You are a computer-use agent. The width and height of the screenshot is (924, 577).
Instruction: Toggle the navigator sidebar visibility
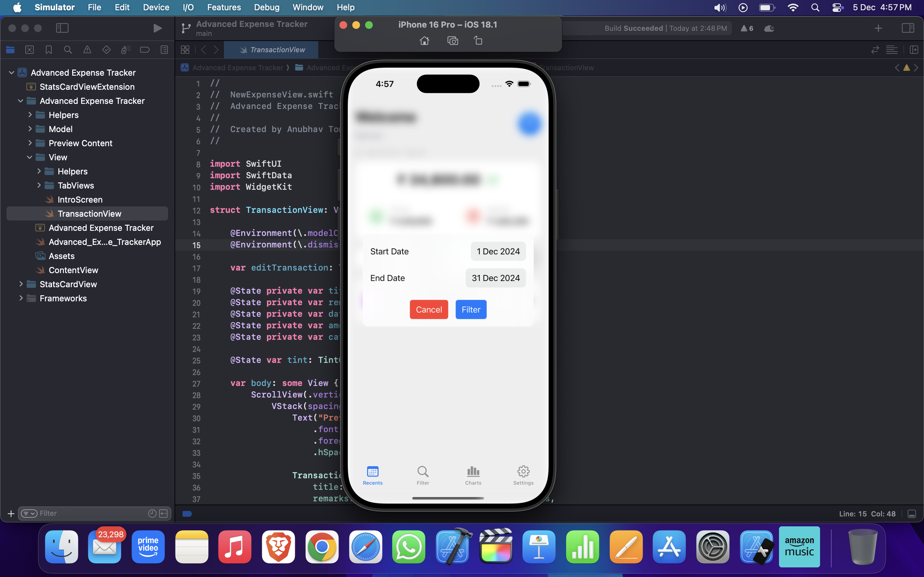[62, 28]
